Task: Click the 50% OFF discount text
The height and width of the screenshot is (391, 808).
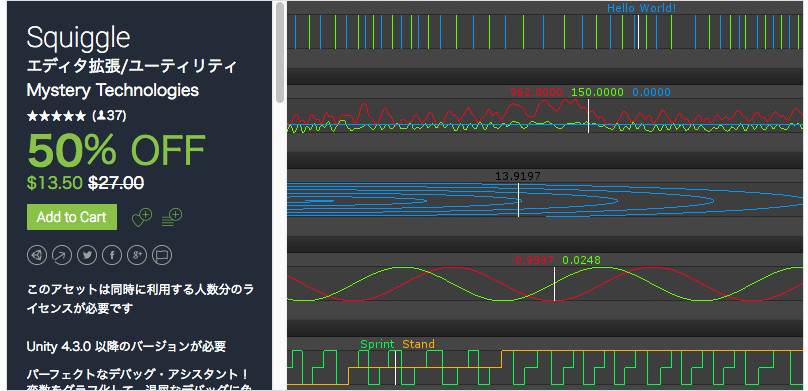Action: pos(116,150)
